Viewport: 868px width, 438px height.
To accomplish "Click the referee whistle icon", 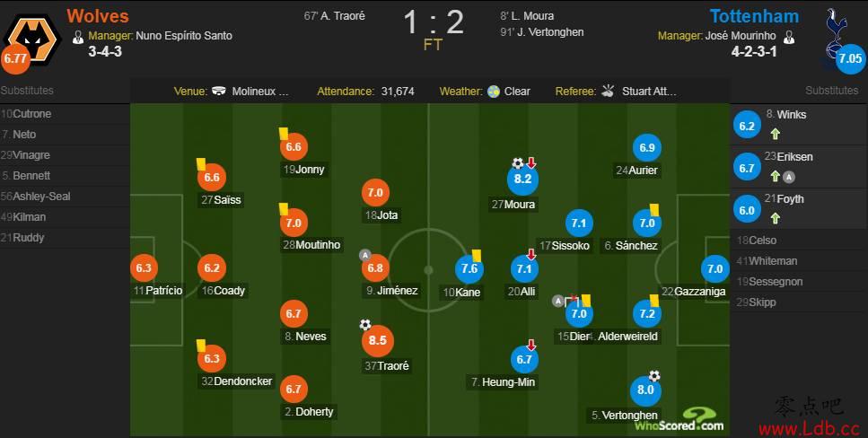I will click(x=608, y=92).
